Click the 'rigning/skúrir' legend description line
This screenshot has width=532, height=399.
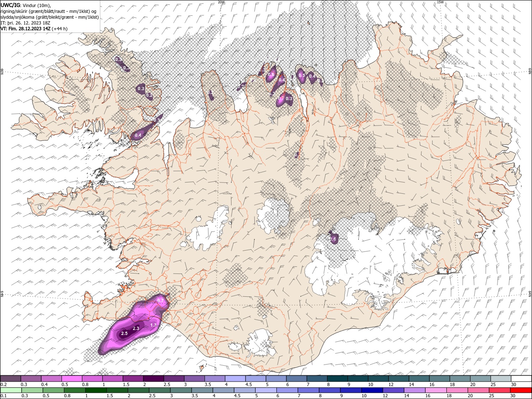49,11
